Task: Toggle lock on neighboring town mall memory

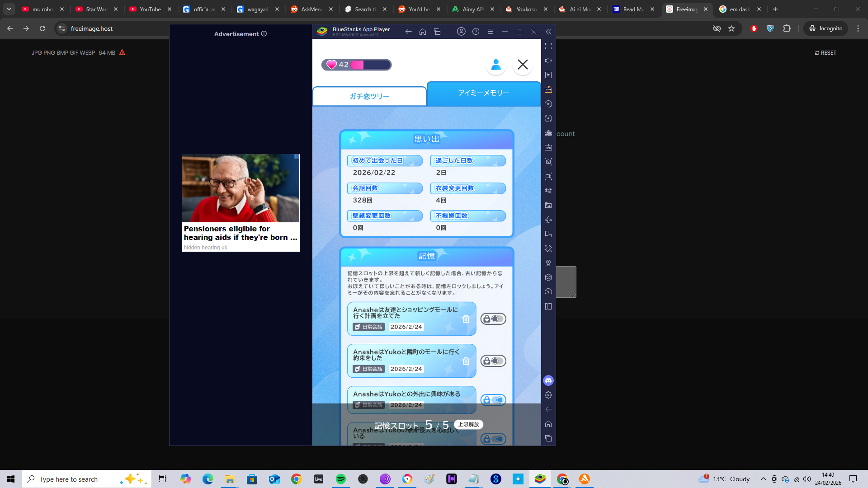Action: (493, 361)
